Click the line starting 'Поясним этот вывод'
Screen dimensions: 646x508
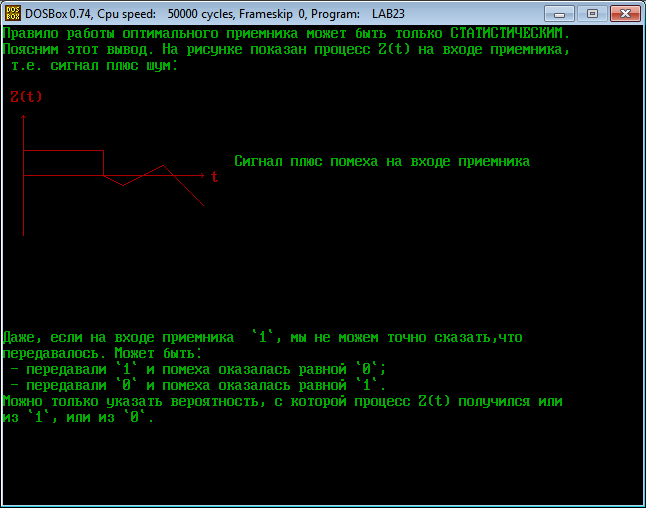[286, 49]
